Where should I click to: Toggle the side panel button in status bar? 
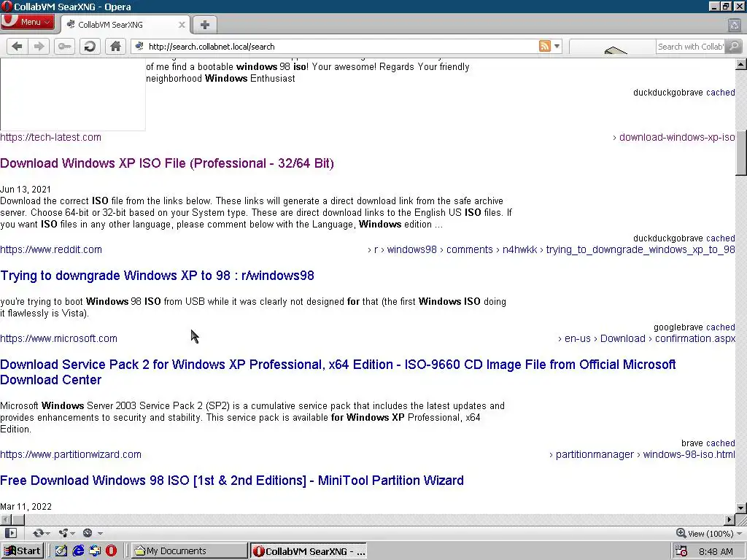10,533
